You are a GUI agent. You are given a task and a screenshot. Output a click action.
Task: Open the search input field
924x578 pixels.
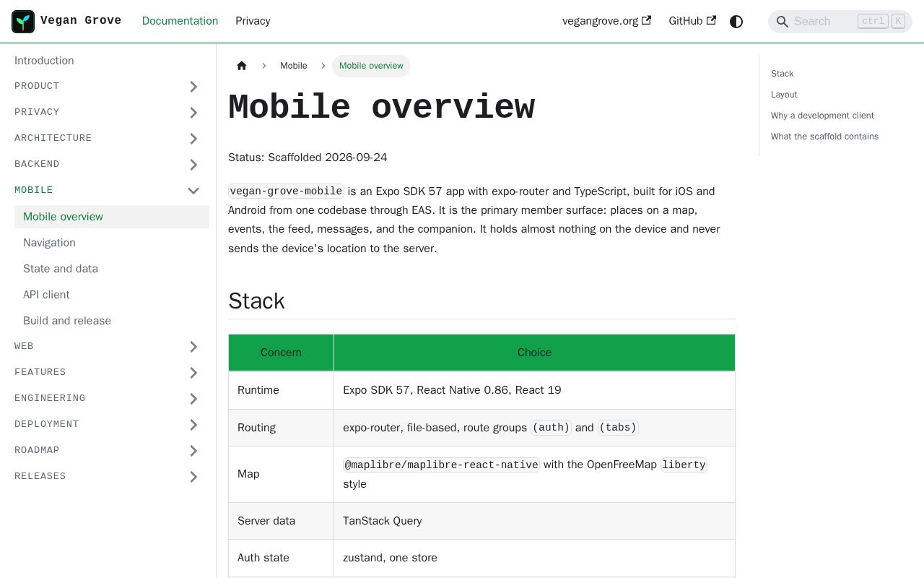840,21
